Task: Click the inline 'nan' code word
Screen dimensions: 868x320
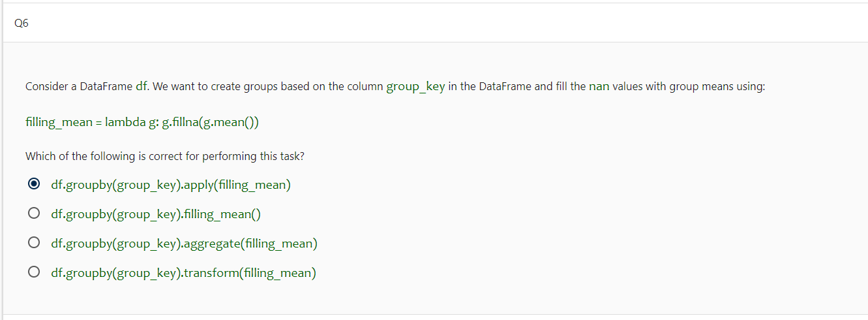Action: (x=599, y=87)
